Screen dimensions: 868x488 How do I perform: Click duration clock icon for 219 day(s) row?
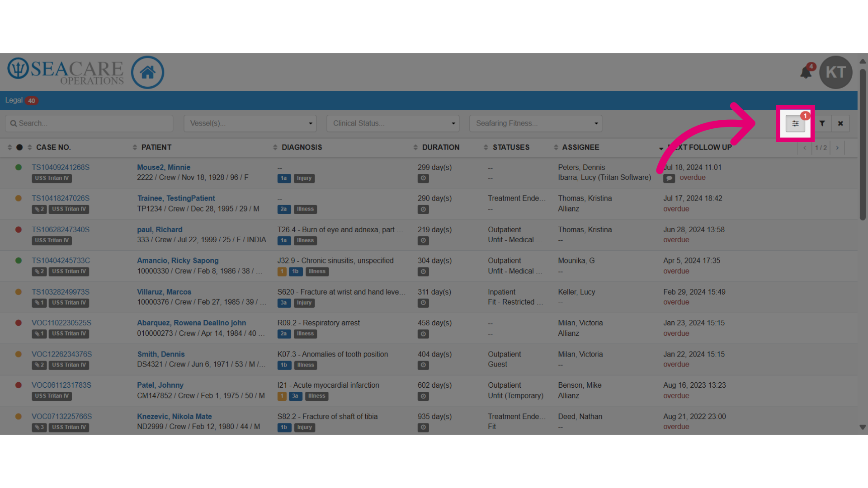(423, 241)
